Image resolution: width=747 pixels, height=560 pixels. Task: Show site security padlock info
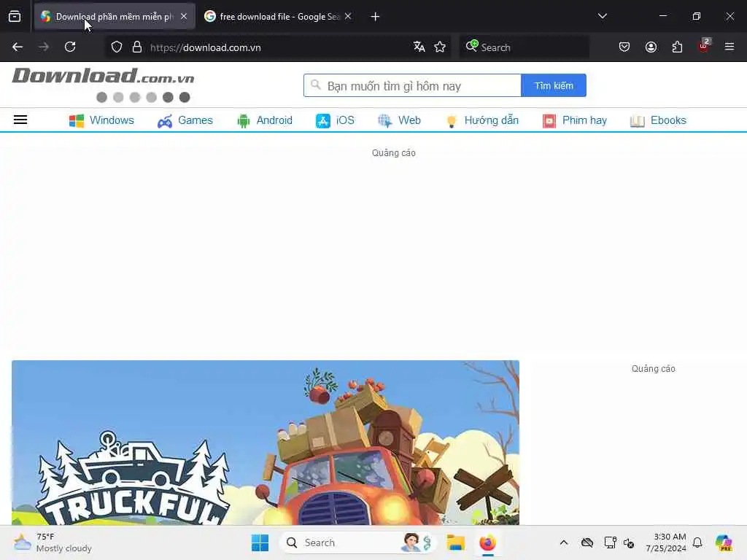pyautogui.click(x=137, y=47)
